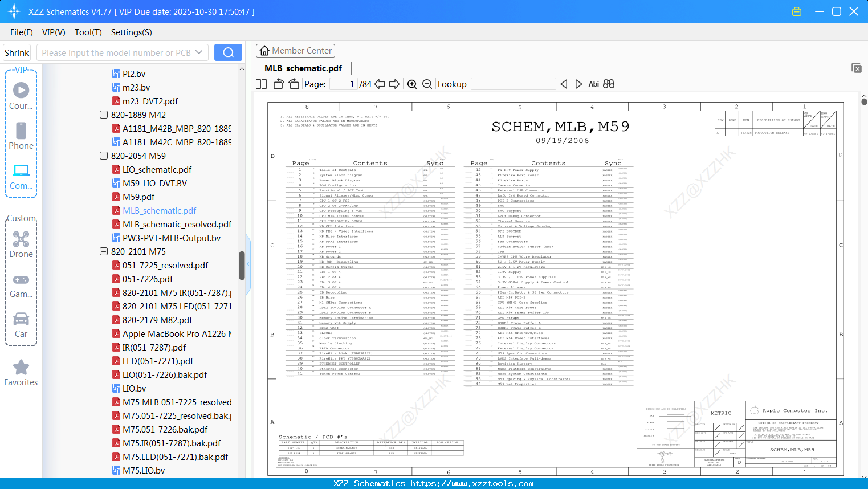This screenshot has width=868, height=489.
Task: Open the A1181_M42B_MBP PDF file
Action: [172, 128]
